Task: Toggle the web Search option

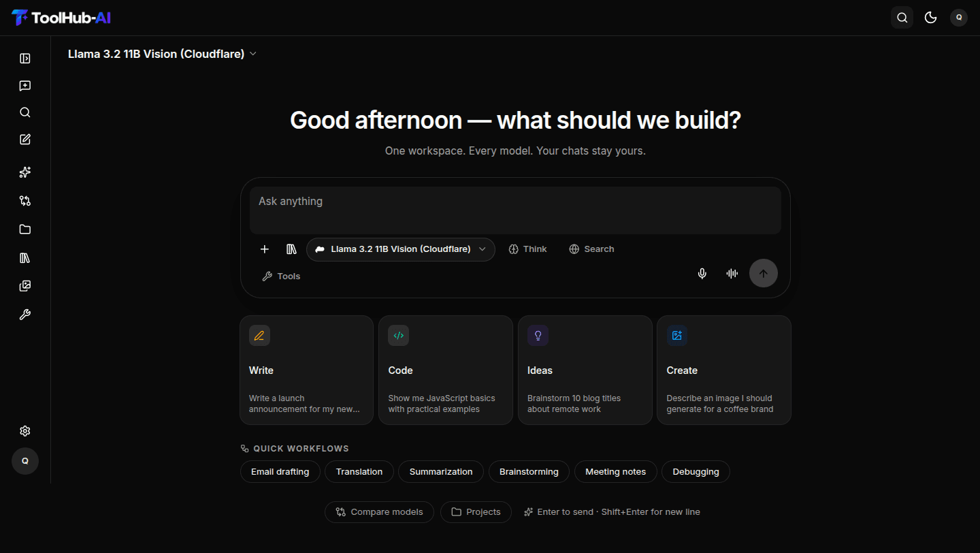Action: pyautogui.click(x=591, y=249)
